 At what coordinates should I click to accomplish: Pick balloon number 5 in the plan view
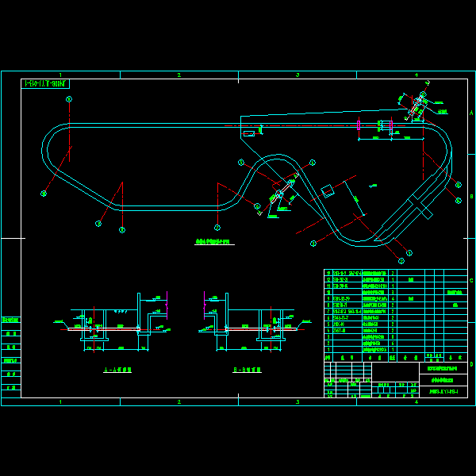241,163
